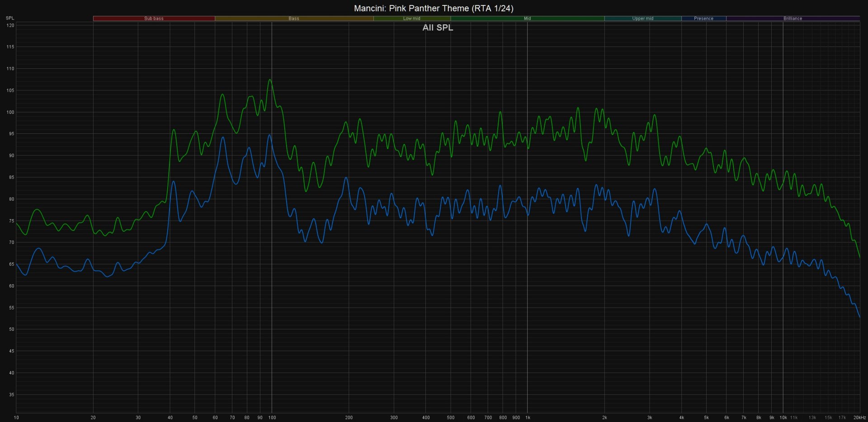Screen dimensions: 868x422
Task: Click the Sub bass frequency band bar
Action: point(154,19)
